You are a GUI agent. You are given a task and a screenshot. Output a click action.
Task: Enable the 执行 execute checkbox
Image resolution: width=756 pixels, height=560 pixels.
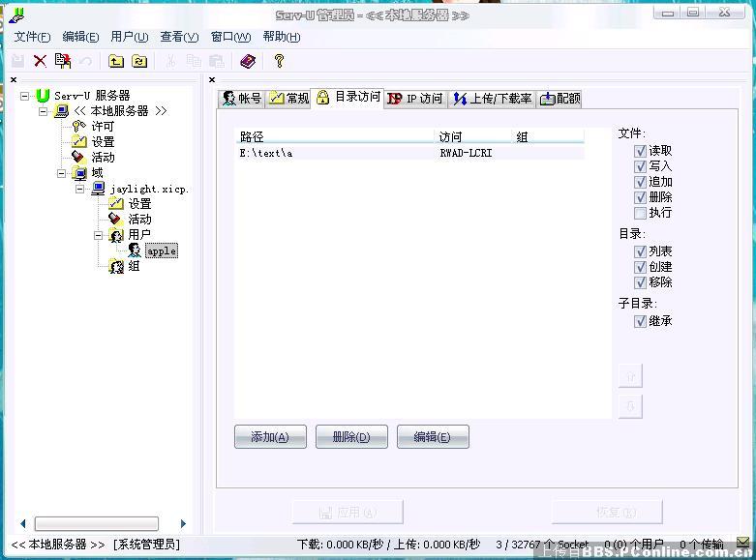click(640, 213)
